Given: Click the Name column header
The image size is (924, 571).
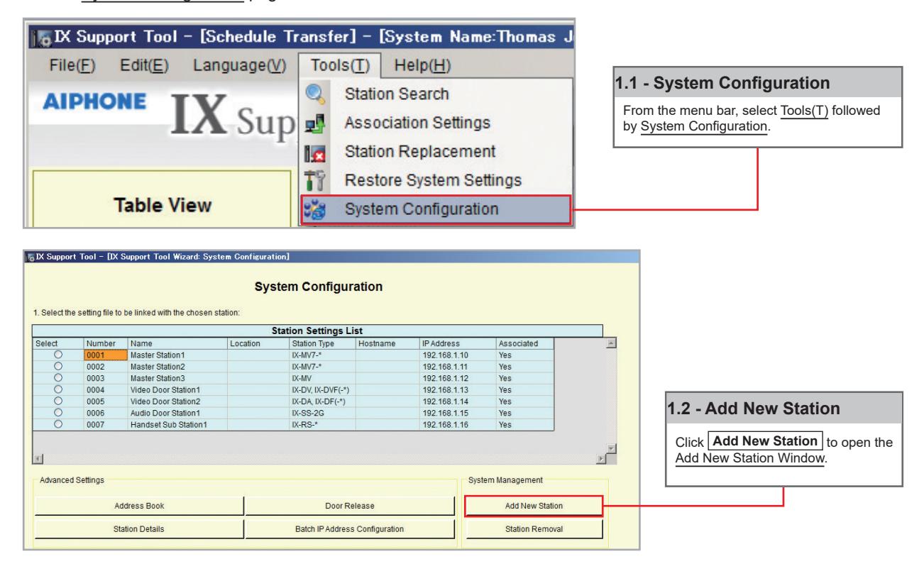Looking at the screenshot, I should click(x=177, y=343).
